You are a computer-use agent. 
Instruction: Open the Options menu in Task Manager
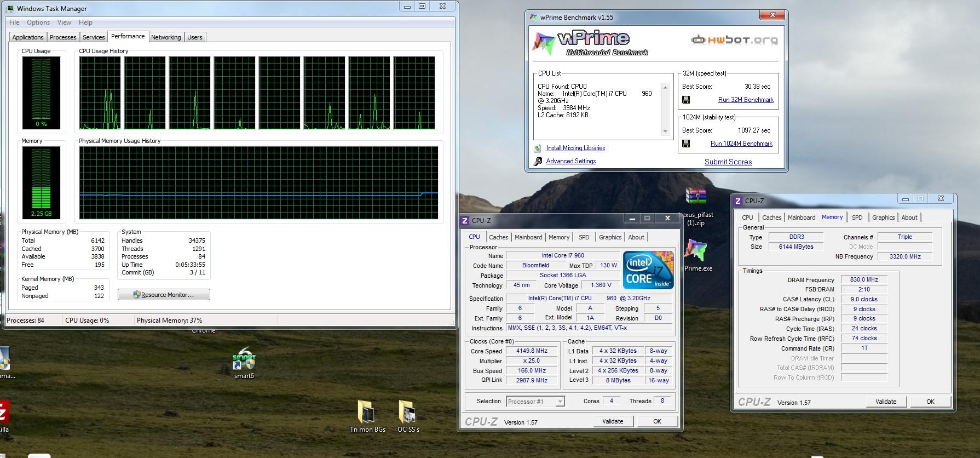(x=38, y=22)
